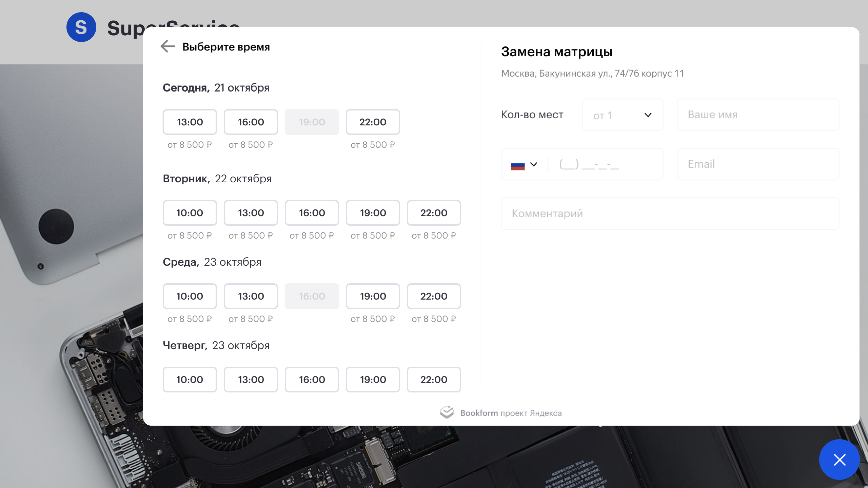
Task: Click the address Москва, Бакунинская ул.
Action: click(x=592, y=74)
